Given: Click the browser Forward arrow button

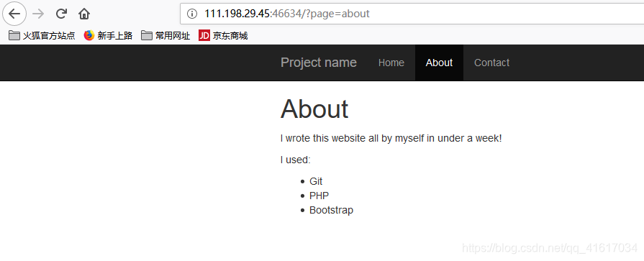Looking at the screenshot, I should click(38, 14).
